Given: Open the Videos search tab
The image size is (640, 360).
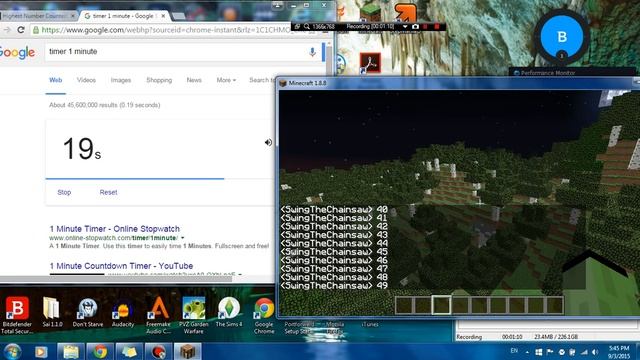Looking at the screenshot, I should pos(86,80).
